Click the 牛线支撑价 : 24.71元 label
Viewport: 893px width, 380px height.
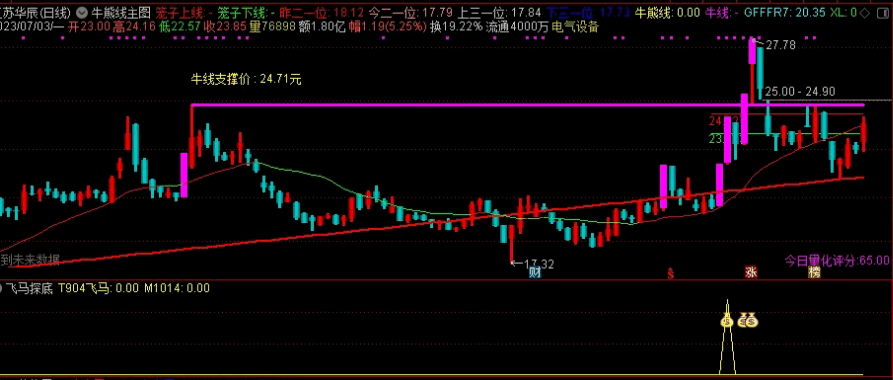pyautogui.click(x=246, y=80)
